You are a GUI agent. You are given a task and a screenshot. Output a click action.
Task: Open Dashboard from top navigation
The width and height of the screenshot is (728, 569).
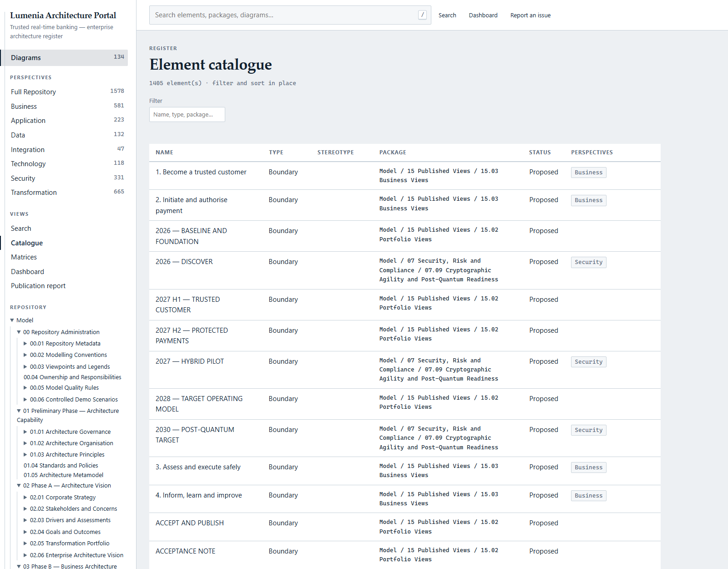[483, 15]
